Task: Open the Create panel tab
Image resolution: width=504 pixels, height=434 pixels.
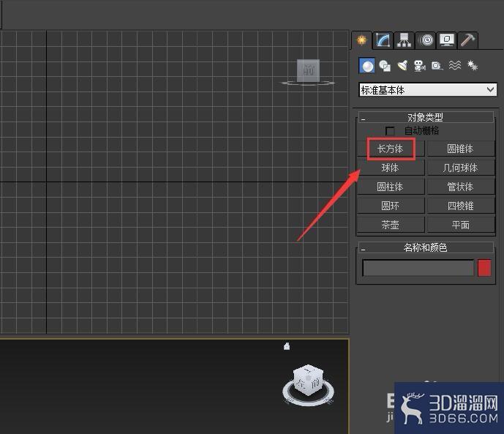Action: 362,40
